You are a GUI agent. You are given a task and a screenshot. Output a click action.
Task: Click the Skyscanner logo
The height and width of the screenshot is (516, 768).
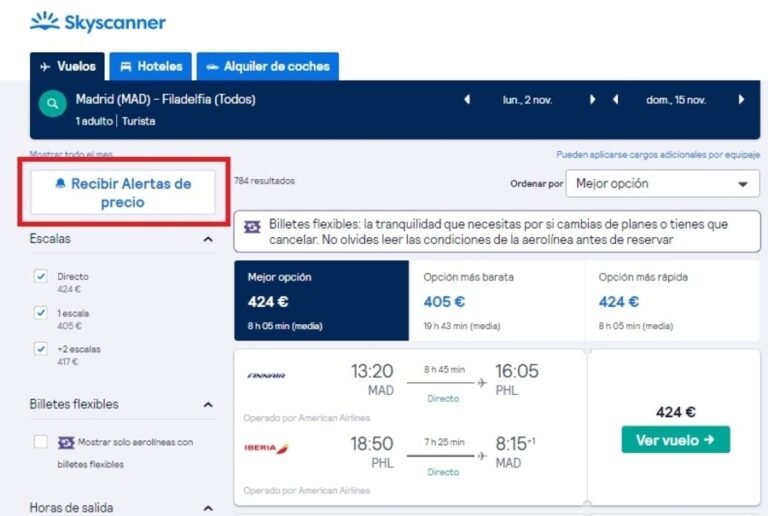(x=98, y=22)
